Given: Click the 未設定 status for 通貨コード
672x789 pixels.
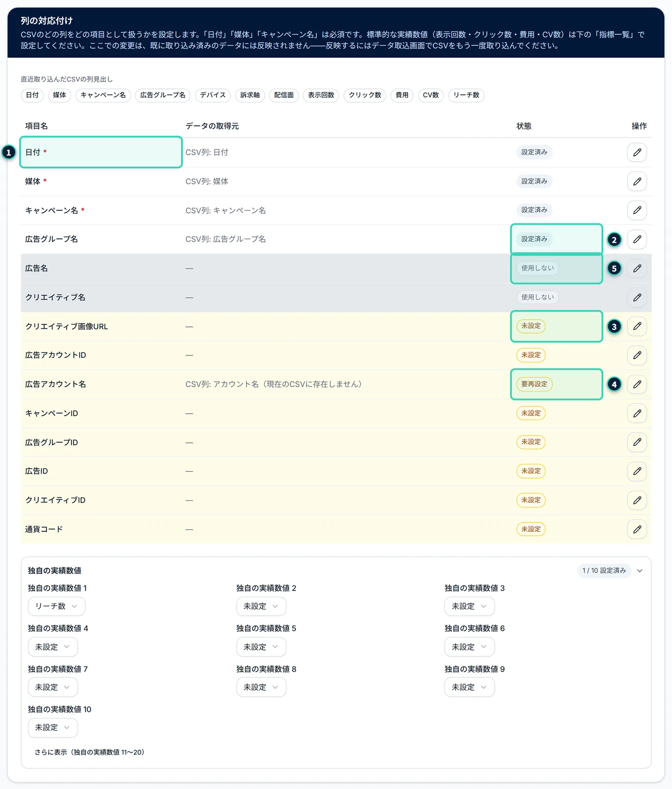Looking at the screenshot, I should pos(531,529).
